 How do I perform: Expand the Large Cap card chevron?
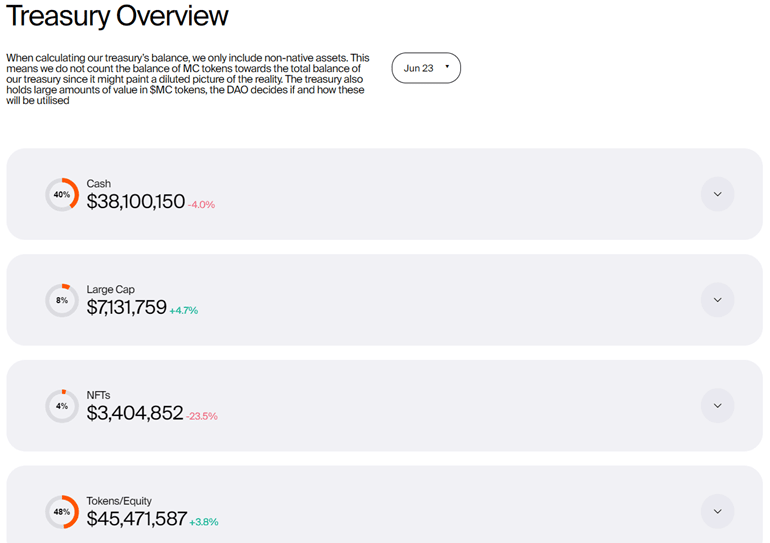(x=717, y=300)
